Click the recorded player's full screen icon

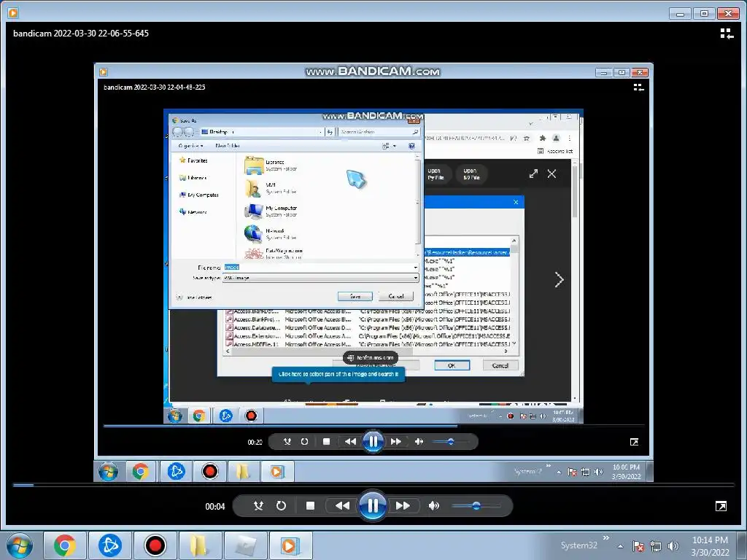tap(634, 443)
